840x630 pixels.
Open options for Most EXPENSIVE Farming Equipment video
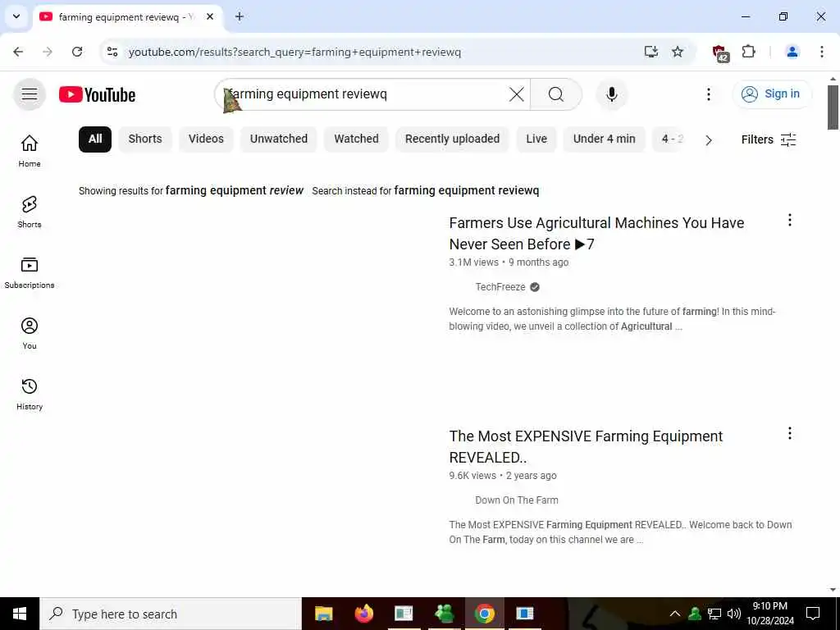(x=789, y=433)
